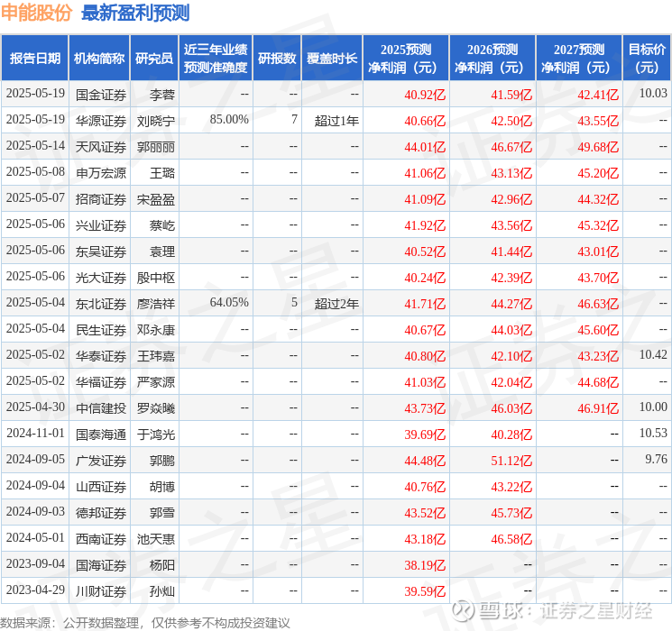
Task: Select the 报告日期 column header
Action: [x=34, y=59]
